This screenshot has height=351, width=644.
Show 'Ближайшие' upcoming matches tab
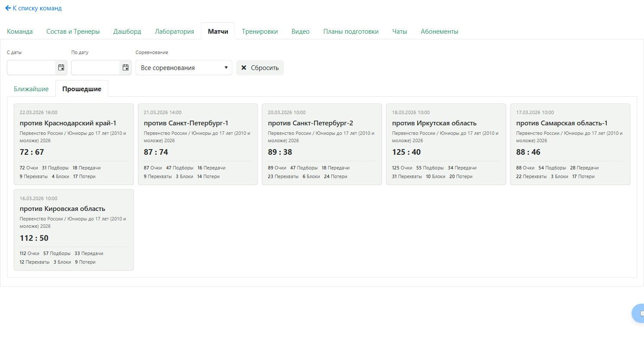point(31,89)
